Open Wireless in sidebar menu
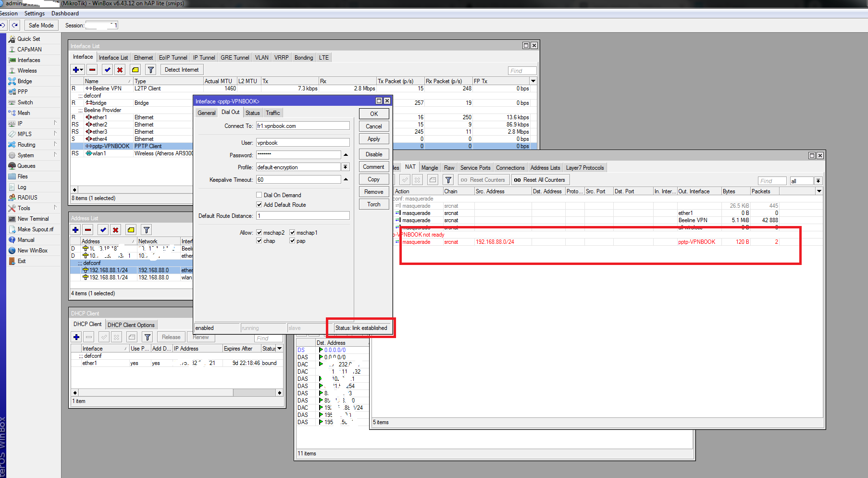868x478 pixels. coord(27,71)
